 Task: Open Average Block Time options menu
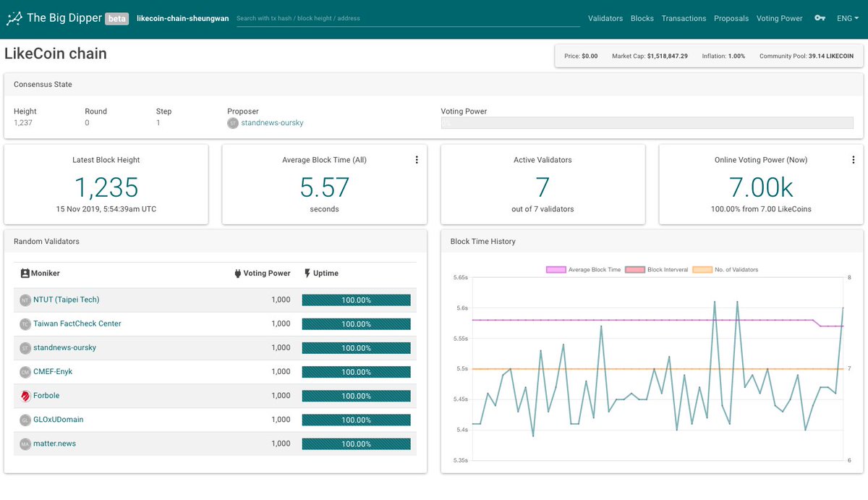417,160
